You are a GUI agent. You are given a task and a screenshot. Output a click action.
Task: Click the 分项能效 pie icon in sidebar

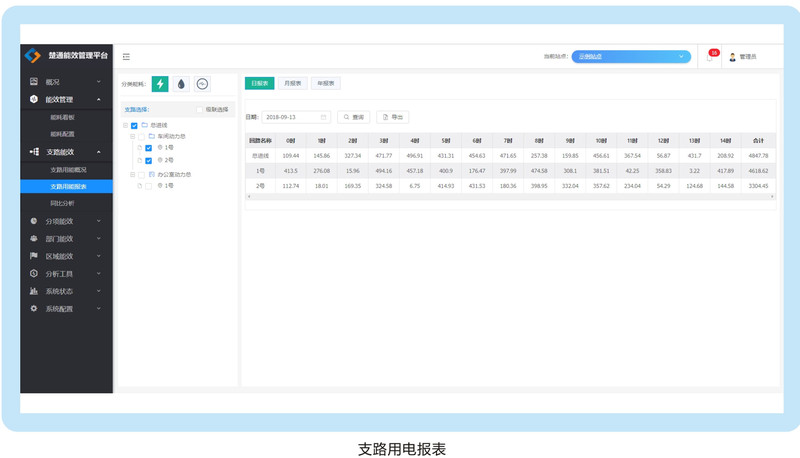coord(34,221)
